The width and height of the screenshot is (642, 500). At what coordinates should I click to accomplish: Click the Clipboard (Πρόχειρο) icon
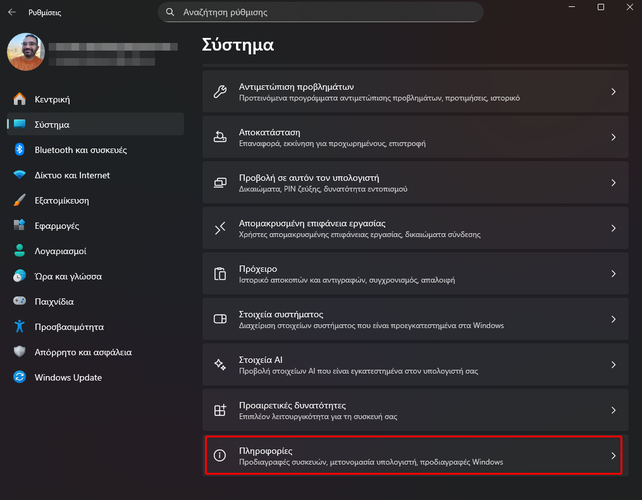(221, 274)
